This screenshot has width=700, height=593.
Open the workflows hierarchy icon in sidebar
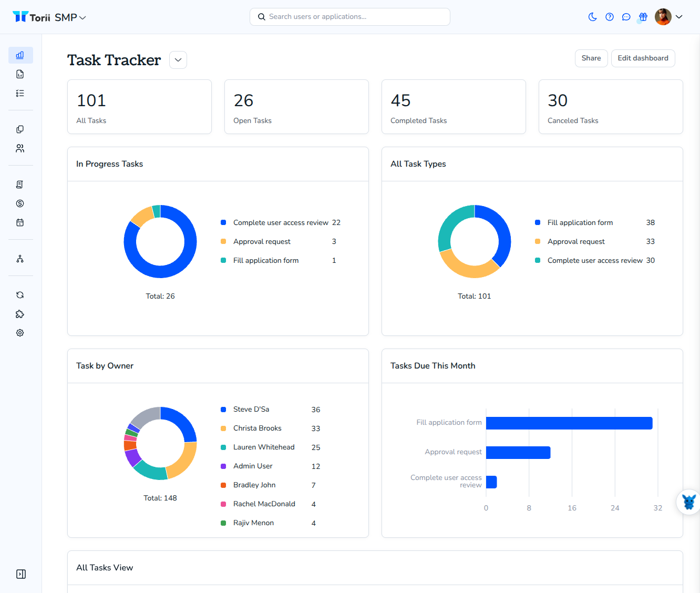[x=20, y=259]
